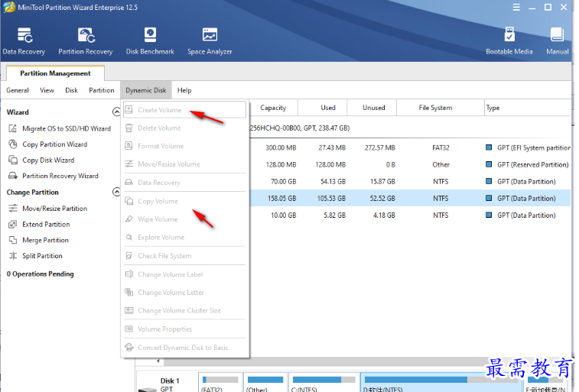Select the (Other) block in disk map

265,382
